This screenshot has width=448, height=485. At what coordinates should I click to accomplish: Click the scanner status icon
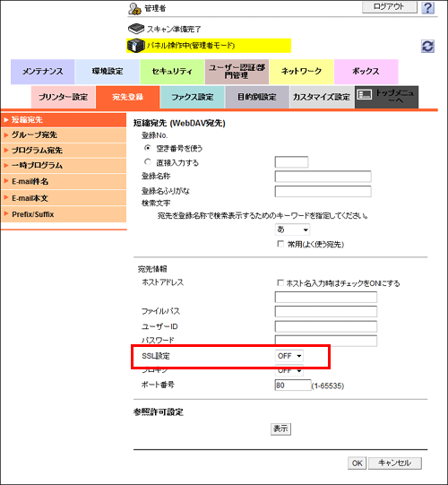(x=136, y=29)
